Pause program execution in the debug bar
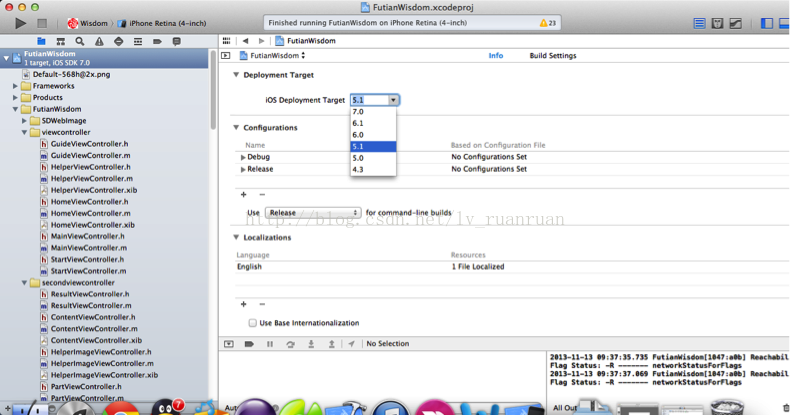The image size is (790, 416). pyautogui.click(x=270, y=343)
